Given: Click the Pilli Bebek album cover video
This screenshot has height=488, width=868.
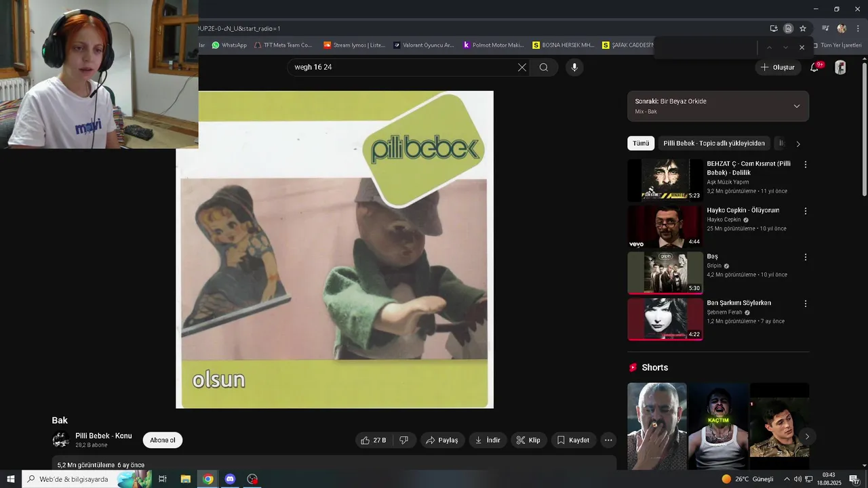Looking at the screenshot, I should [334, 249].
